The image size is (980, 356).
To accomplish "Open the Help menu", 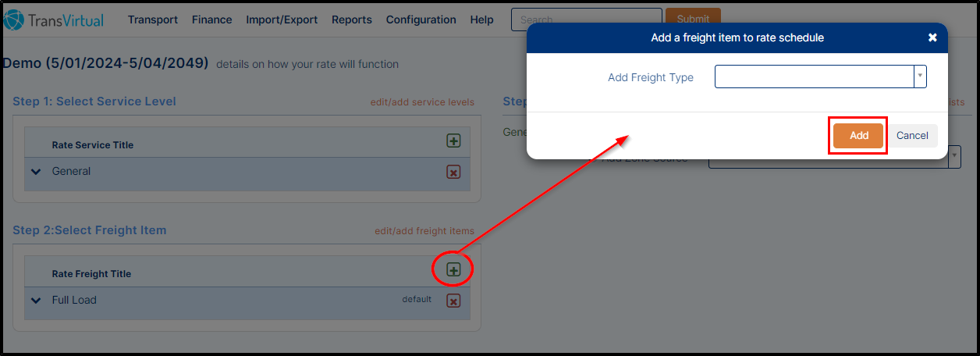I will [482, 20].
